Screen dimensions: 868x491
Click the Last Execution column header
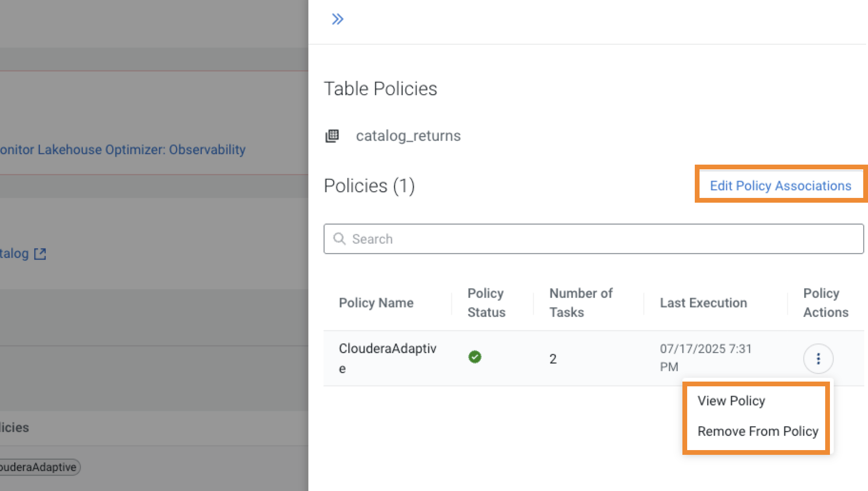tap(703, 303)
